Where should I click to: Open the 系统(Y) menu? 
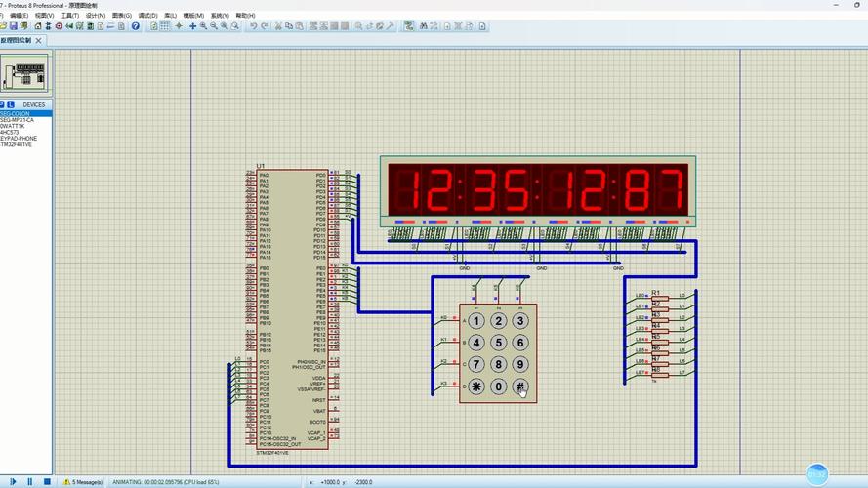point(220,16)
